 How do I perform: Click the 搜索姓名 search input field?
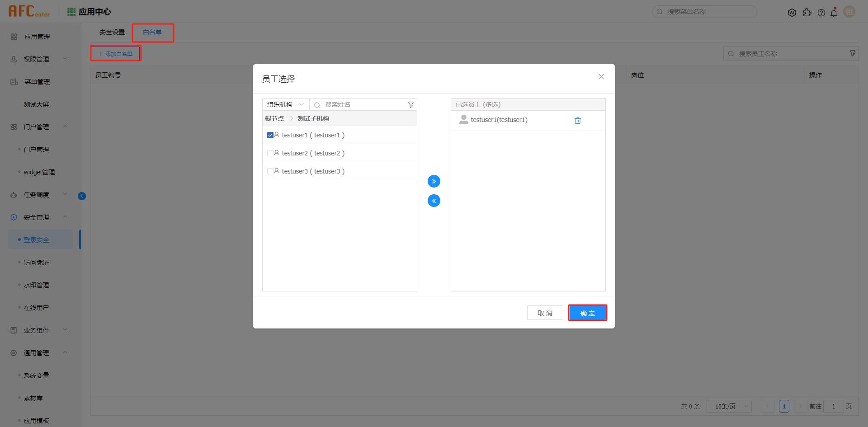[x=357, y=104]
